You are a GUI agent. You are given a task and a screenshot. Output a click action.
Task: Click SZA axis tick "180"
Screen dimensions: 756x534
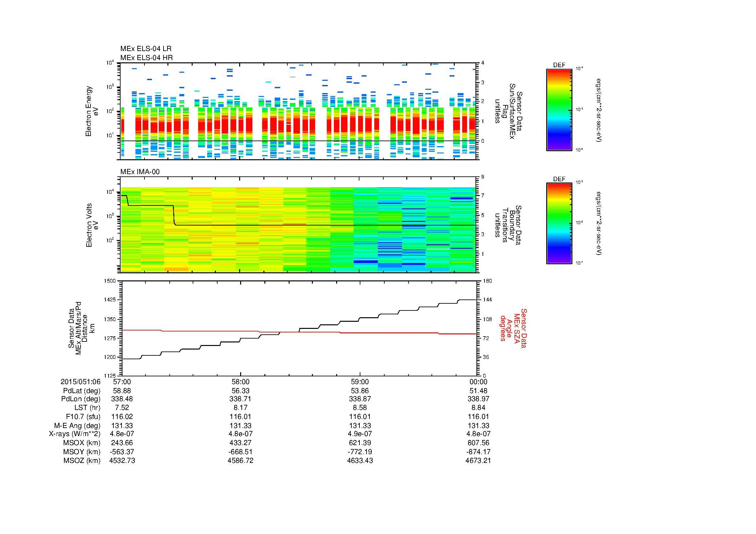click(x=487, y=281)
